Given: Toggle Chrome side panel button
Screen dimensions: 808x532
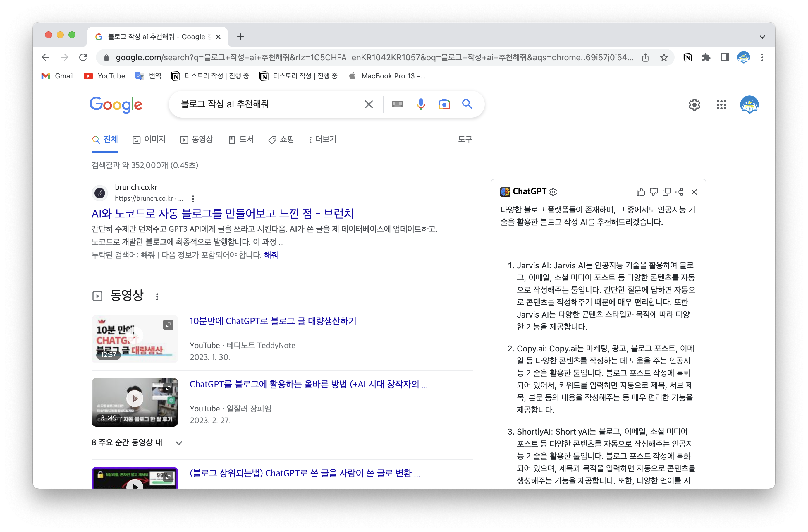Looking at the screenshot, I should coord(725,57).
